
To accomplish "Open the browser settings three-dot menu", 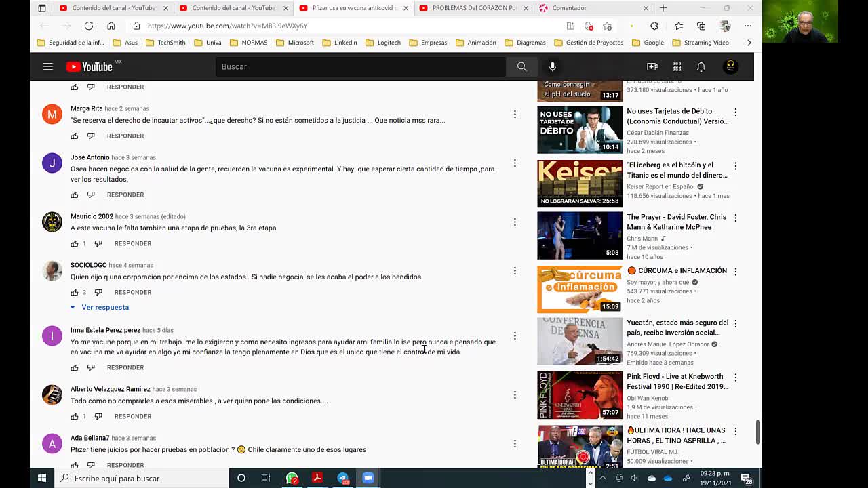I will point(748,26).
